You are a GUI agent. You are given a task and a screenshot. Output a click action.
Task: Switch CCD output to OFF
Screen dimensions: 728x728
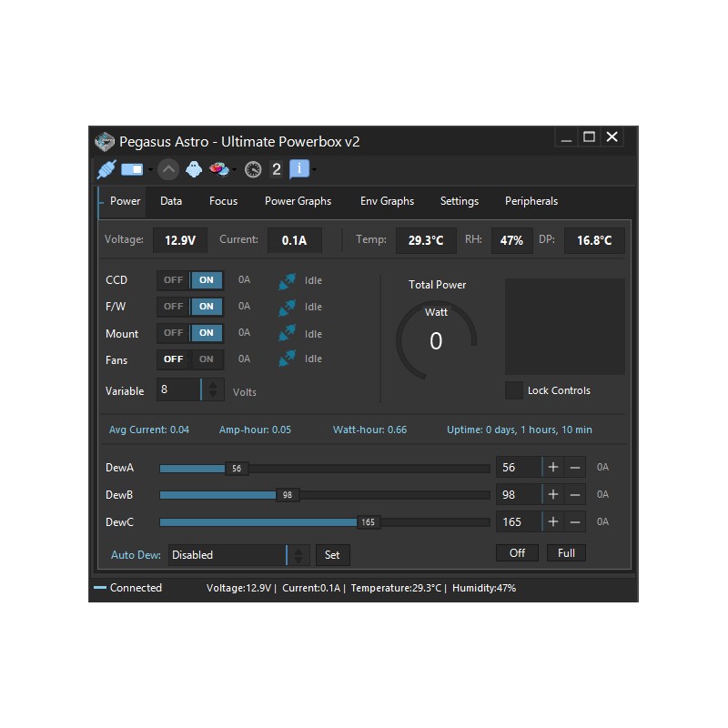tap(173, 280)
